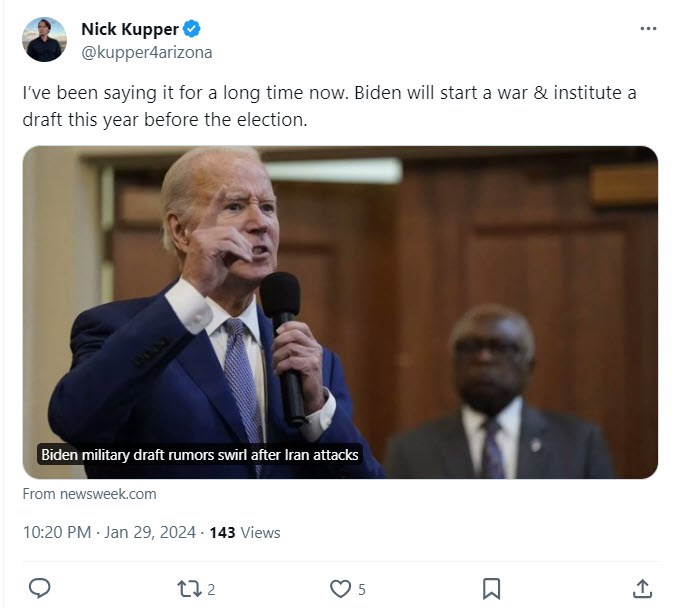
Task: Click the like count of 5
Action: (x=361, y=589)
